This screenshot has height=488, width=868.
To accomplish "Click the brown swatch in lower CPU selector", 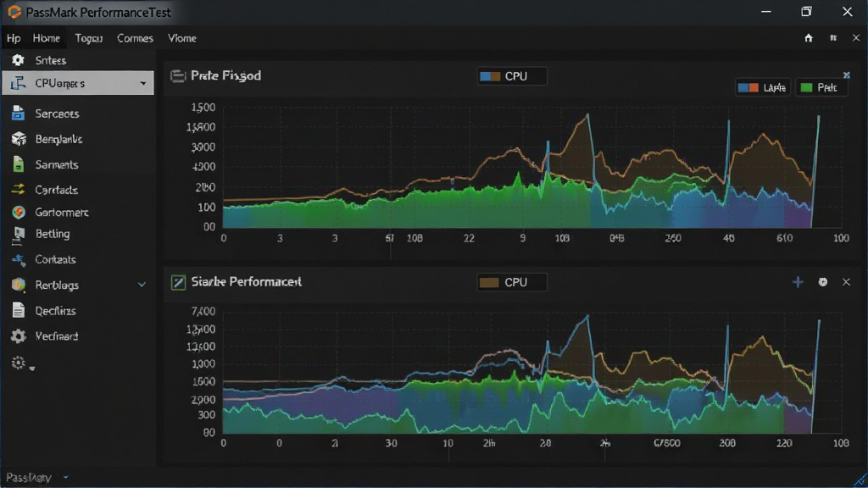I will click(489, 282).
